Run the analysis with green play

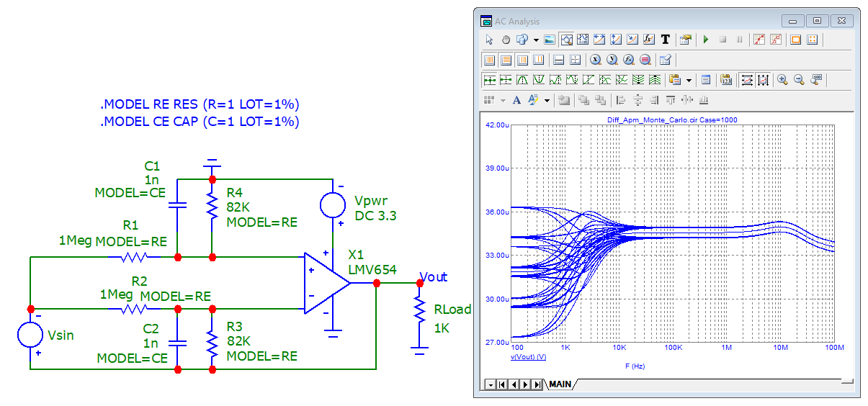(x=706, y=40)
